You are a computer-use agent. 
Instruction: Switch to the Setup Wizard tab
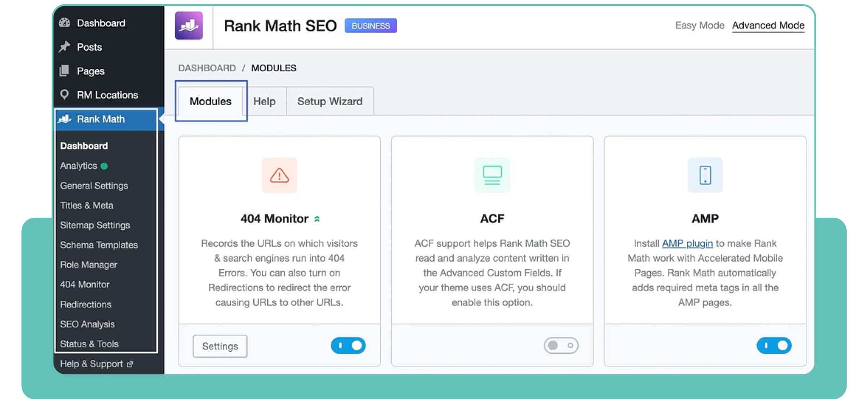330,101
